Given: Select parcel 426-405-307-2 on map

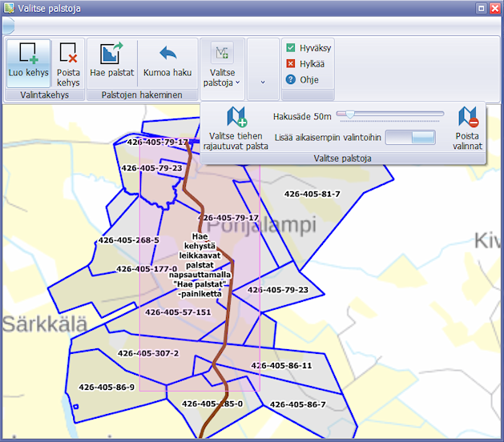Looking at the screenshot, I should click(x=148, y=353).
